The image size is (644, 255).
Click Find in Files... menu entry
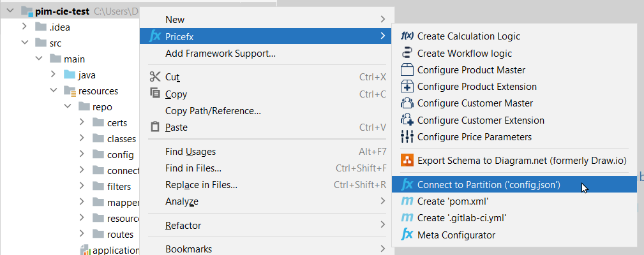click(x=193, y=168)
